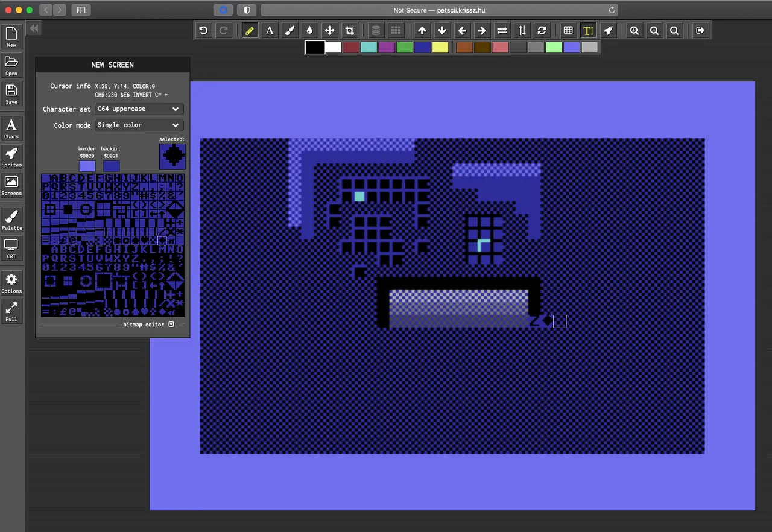This screenshot has height=532, width=772.
Task: Click the export arrow icon at toolbar end
Action: (700, 30)
